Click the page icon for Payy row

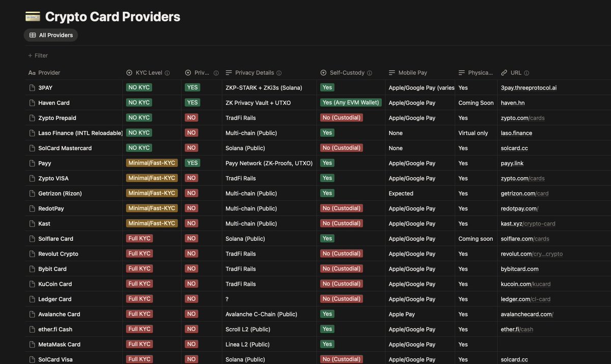pyautogui.click(x=32, y=163)
